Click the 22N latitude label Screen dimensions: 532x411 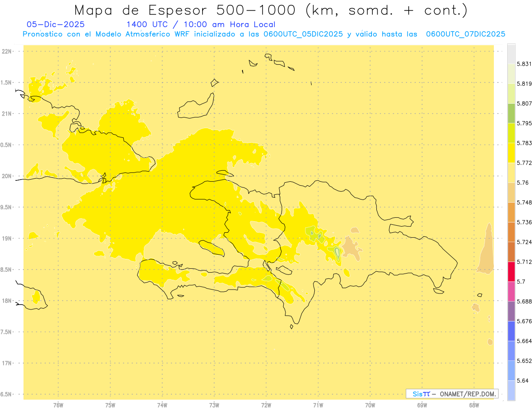[6, 51]
